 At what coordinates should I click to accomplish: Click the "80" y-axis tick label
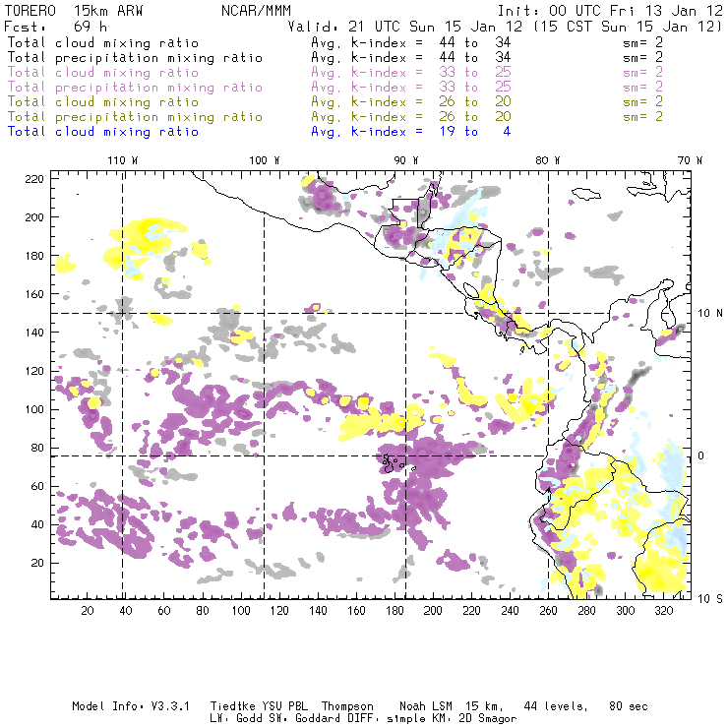tap(37, 448)
